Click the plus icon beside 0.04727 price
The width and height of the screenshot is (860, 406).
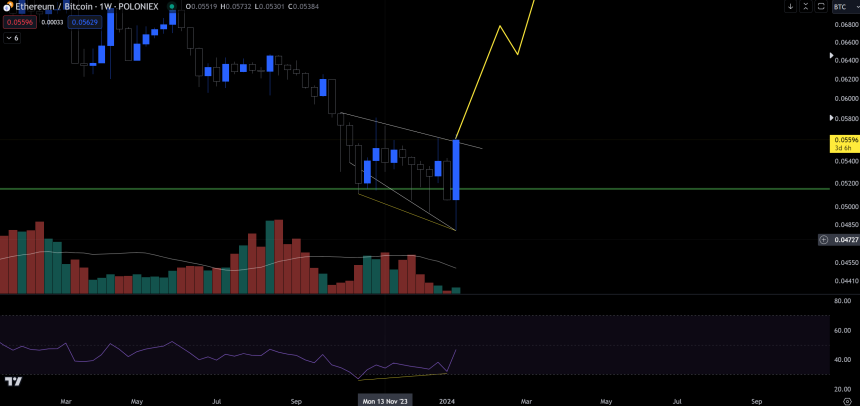pyautogui.click(x=823, y=239)
